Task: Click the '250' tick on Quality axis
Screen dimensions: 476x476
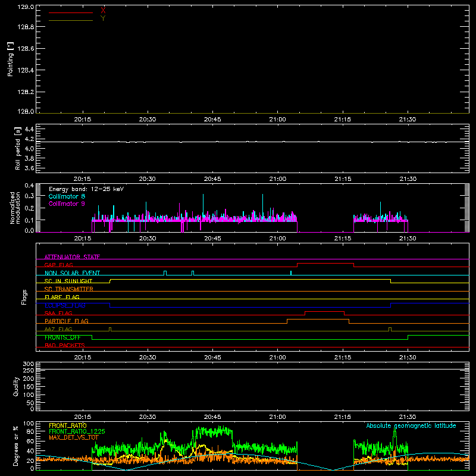Action: pyautogui.click(x=29, y=370)
